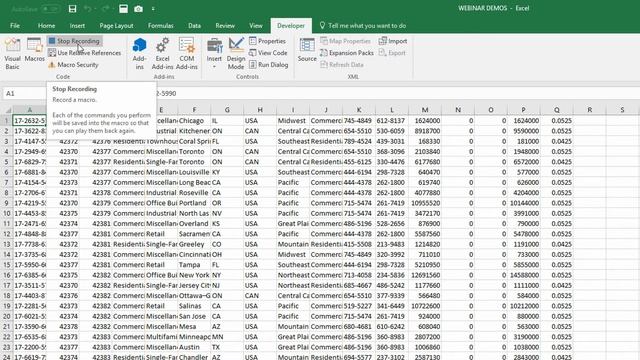Click cell with value 10955520
The image size is (640, 360).
pyautogui.click(x=425, y=203)
